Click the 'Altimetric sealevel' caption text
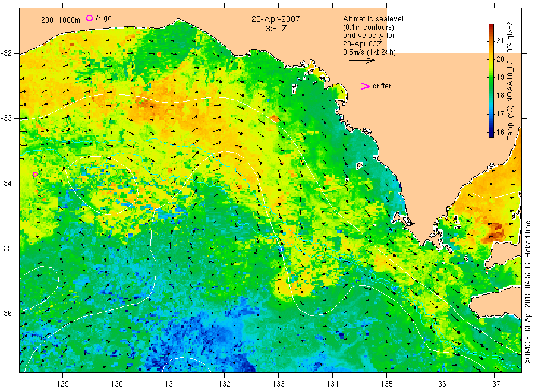Image resolution: width=535 pixels, height=392 pixels. [373, 19]
